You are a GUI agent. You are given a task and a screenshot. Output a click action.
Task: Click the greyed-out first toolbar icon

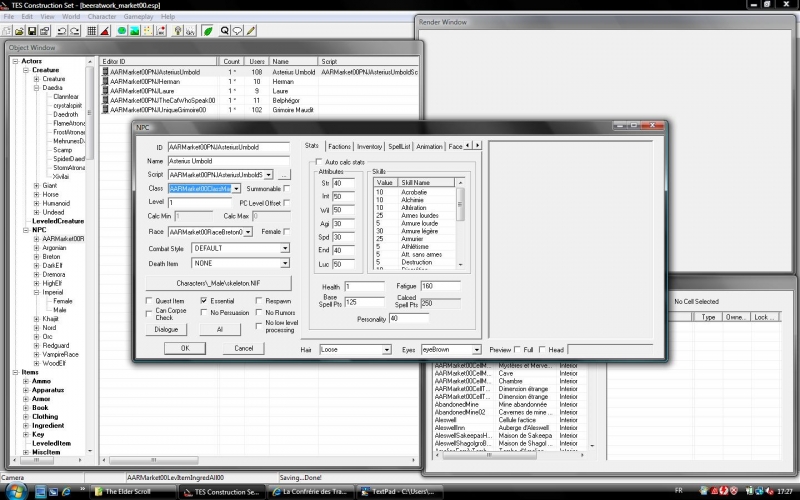7,31
